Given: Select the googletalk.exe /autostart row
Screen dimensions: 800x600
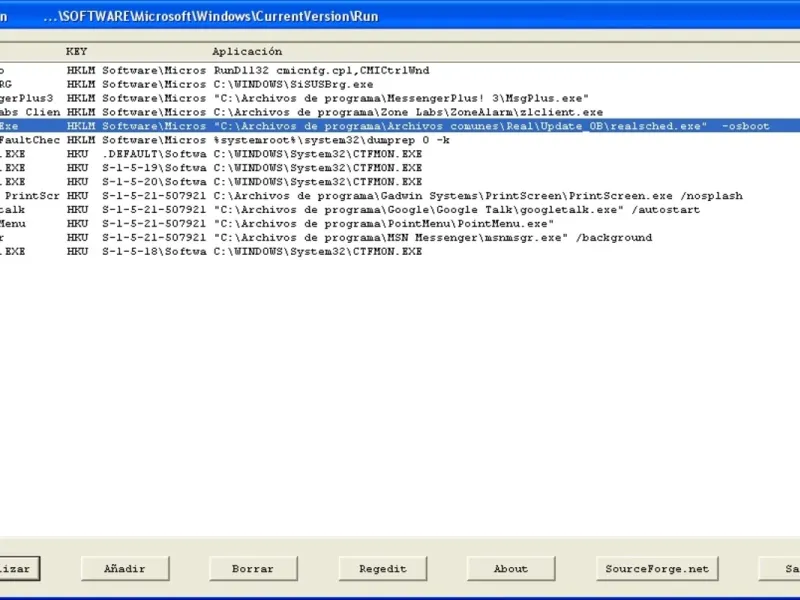Looking at the screenshot, I should pos(400,210).
